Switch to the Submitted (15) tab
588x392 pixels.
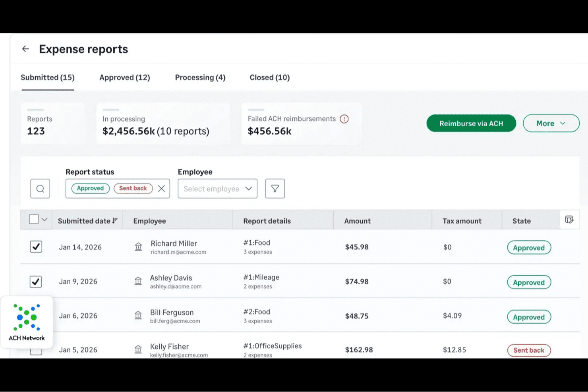pyautogui.click(x=48, y=77)
